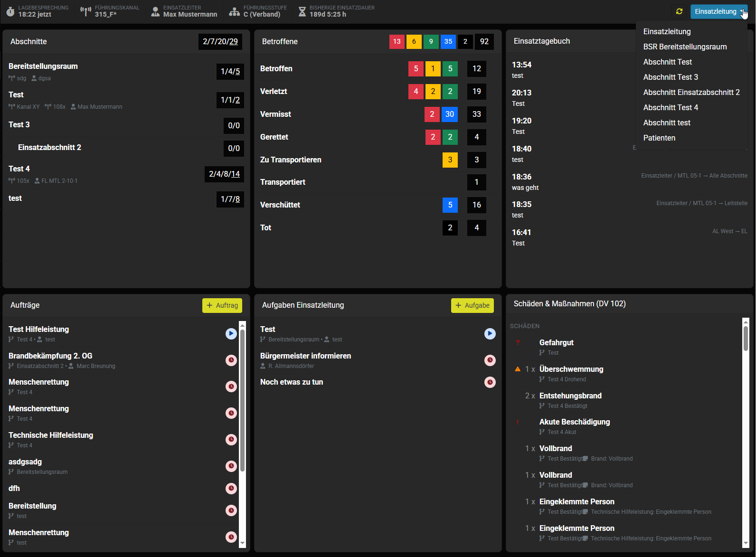Open the 16:41 Test diary entry
Image resolution: width=756 pixels, height=557 pixels.
630,237
